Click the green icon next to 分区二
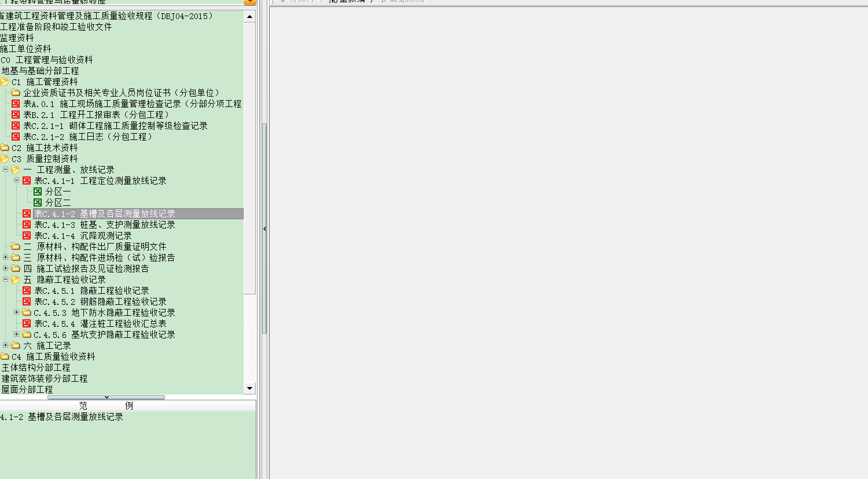The width and height of the screenshot is (868, 479). click(x=38, y=202)
